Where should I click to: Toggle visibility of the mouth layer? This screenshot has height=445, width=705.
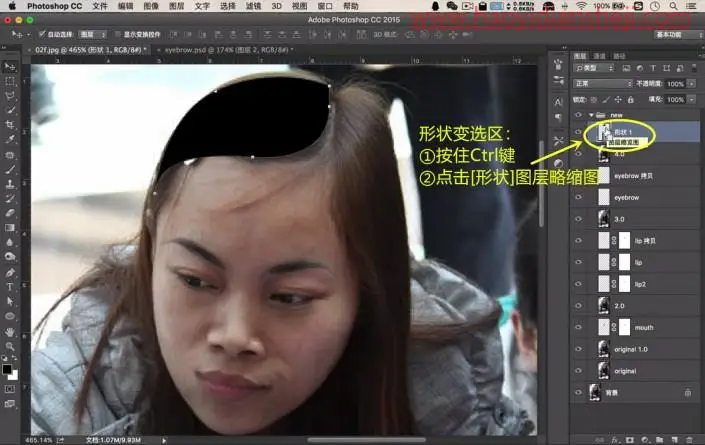(x=578, y=327)
